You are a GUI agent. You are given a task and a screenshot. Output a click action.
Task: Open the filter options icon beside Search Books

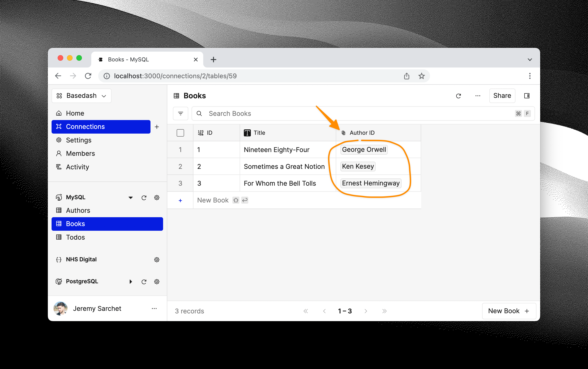click(x=180, y=113)
